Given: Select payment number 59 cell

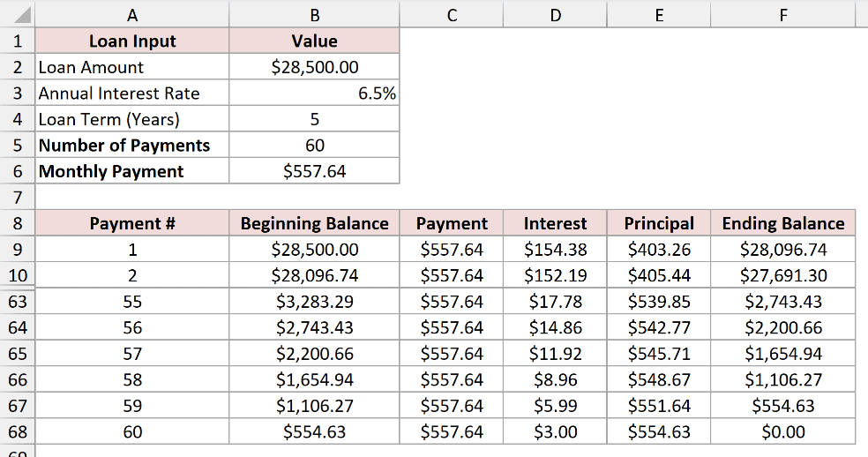Looking at the screenshot, I should coord(132,406).
